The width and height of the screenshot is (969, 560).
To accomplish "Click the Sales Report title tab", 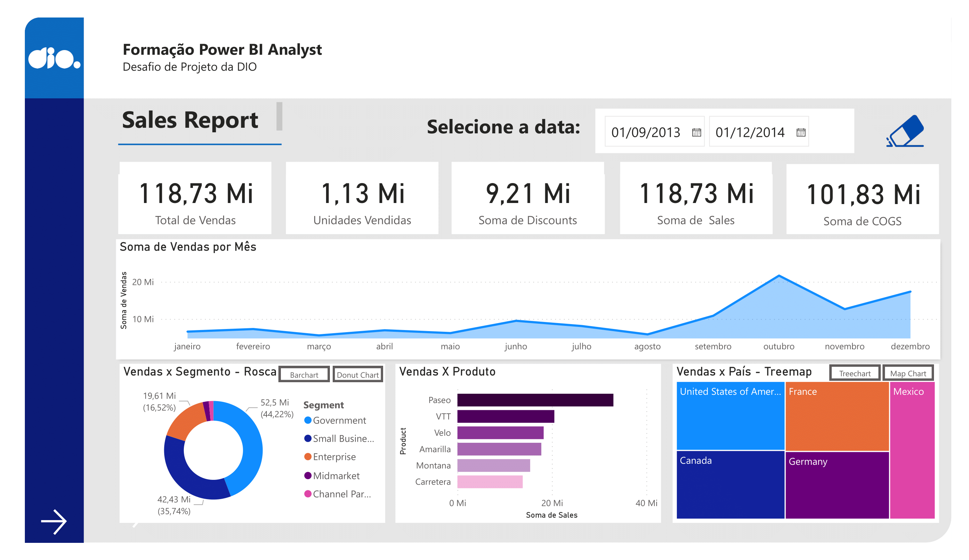I will click(190, 120).
